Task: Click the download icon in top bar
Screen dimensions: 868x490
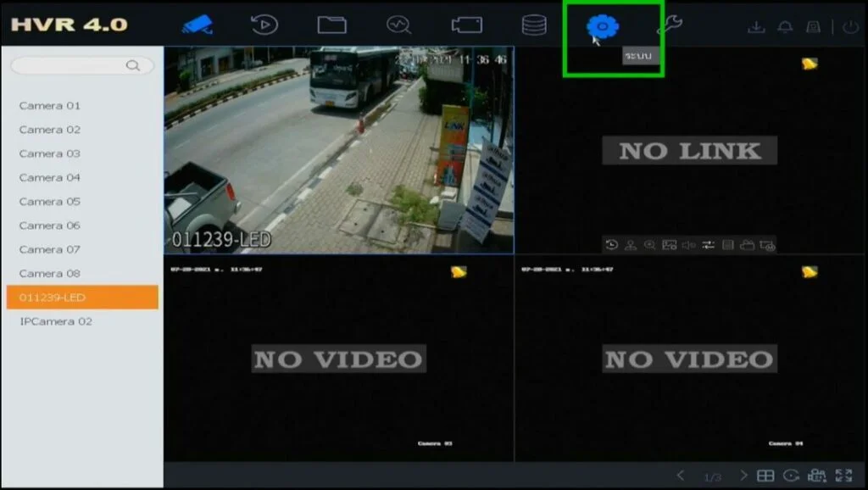Action: 755,27
